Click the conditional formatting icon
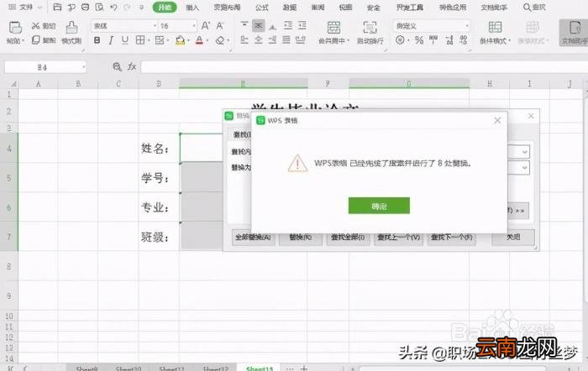 [495, 27]
